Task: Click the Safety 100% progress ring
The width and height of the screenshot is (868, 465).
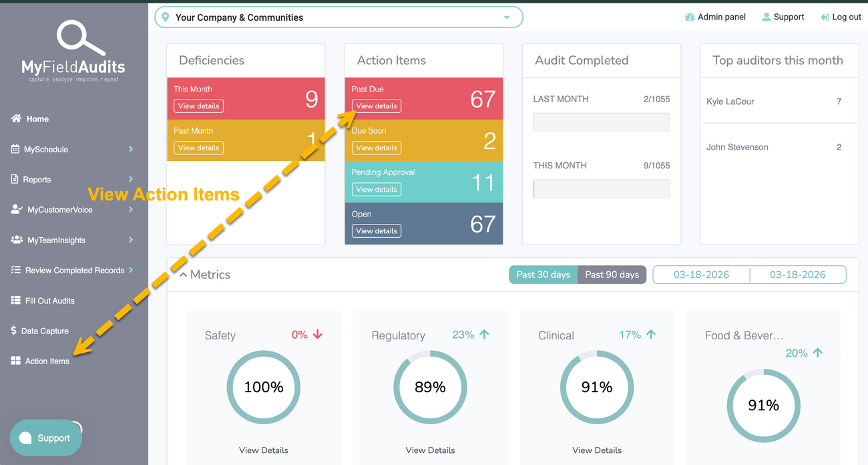Action: (x=263, y=387)
